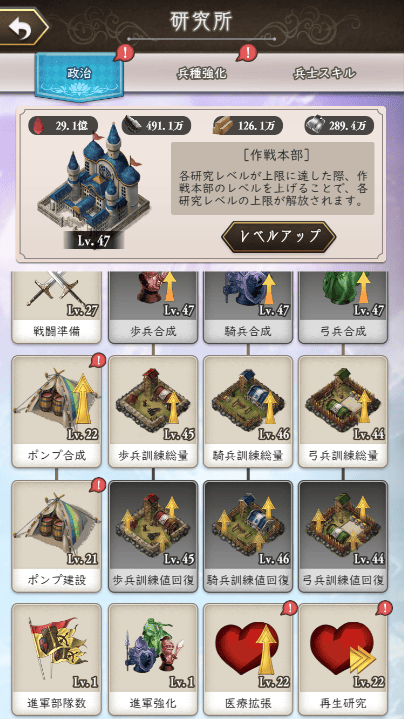Choose the 弓兵訓練総量 research tile

[x=343, y=411]
